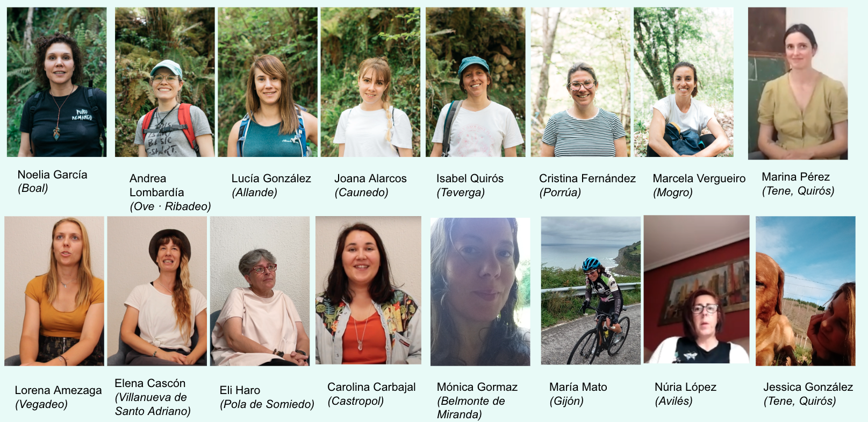868x422 pixels.
Task: Click the close-up above the Mónica Gormaz caption
Action: 480,291
